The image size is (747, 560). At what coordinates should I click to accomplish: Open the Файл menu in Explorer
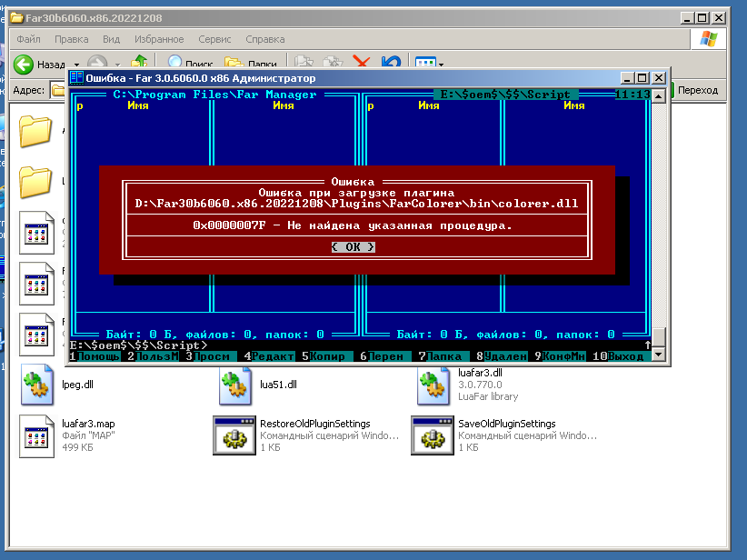tap(28, 39)
